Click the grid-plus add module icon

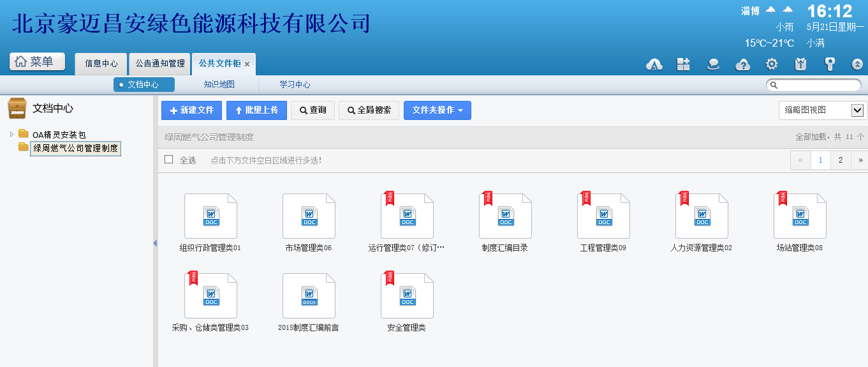684,64
